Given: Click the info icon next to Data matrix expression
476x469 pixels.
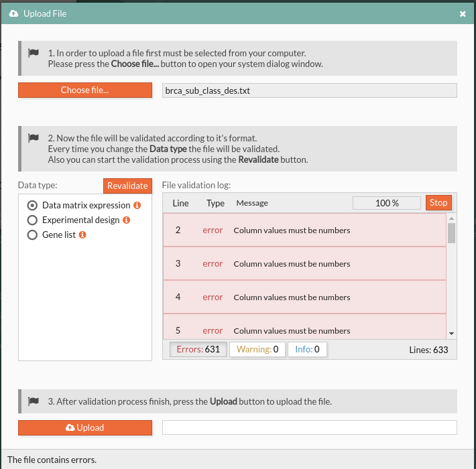Looking at the screenshot, I should [x=137, y=206].
